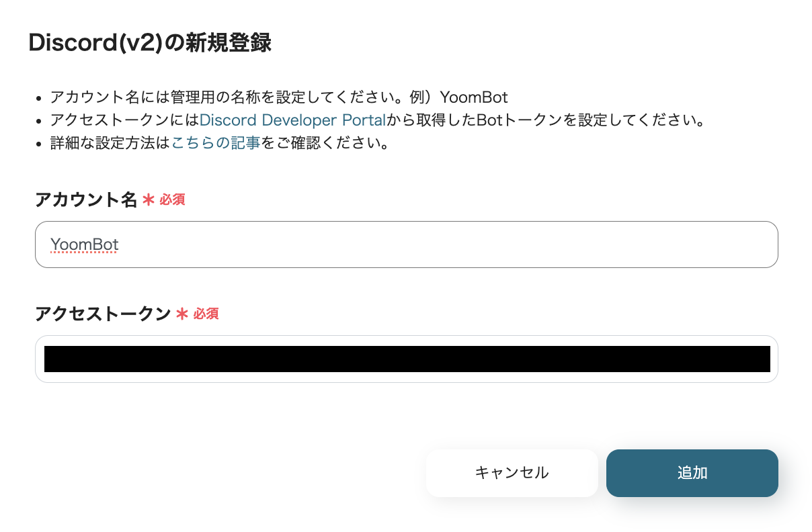Click the 追加 button to submit
This screenshot has width=812, height=532.
[x=692, y=473]
